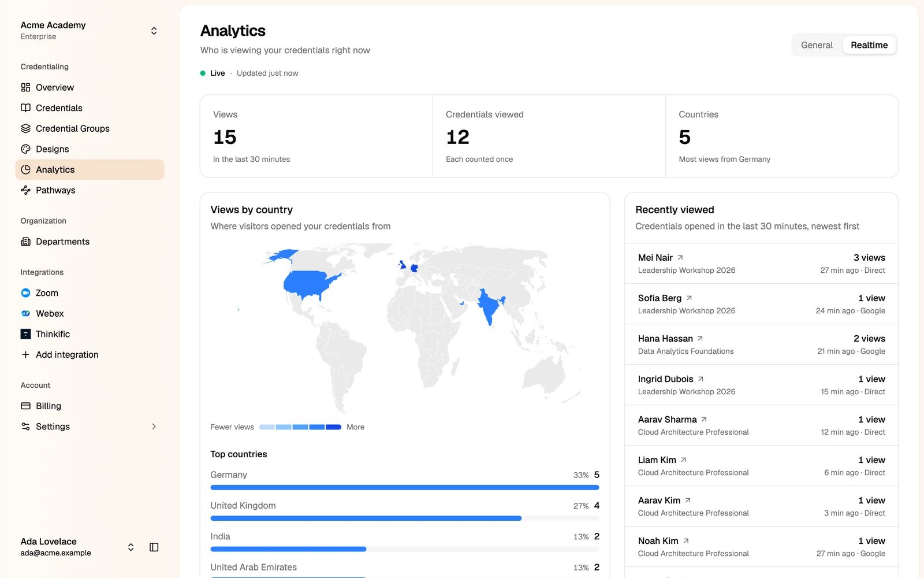924x578 pixels.
Task: Click the Designs palette icon
Action: coord(25,149)
